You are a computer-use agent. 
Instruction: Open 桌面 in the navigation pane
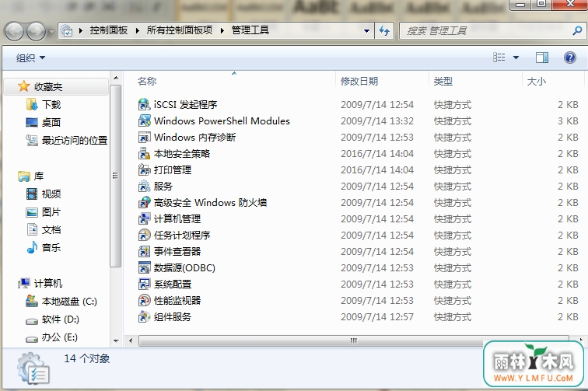tap(43, 122)
